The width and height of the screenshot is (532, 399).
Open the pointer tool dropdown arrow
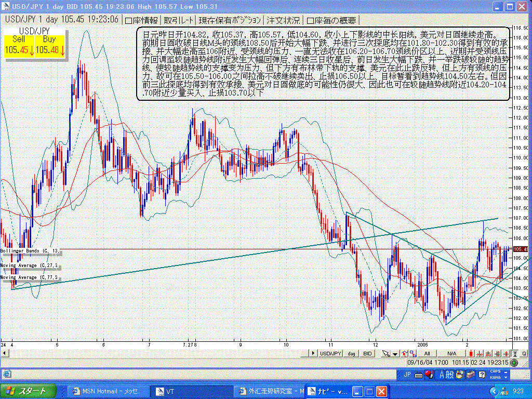click(395, 354)
